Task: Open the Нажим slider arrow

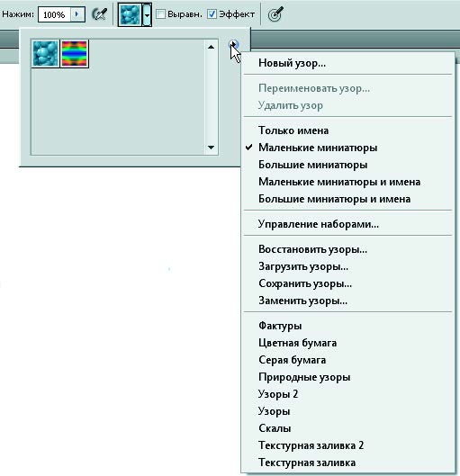Action: 77,14
